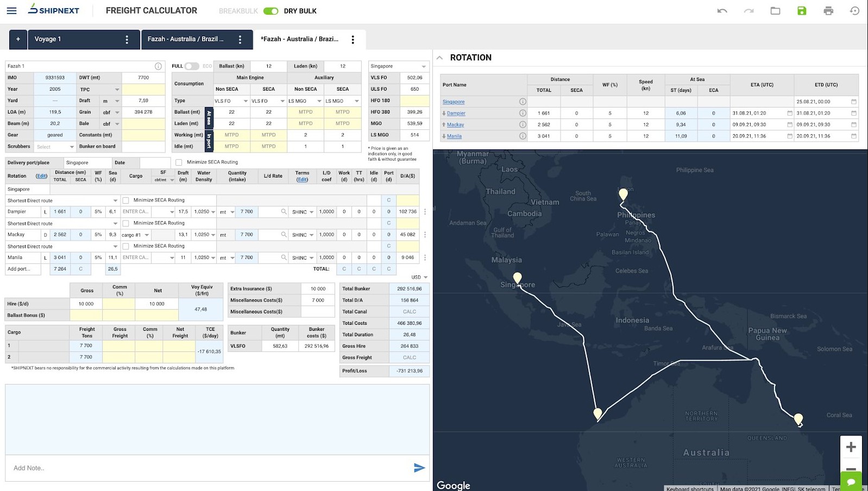Collapse the ROTATION panel

point(439,58)
